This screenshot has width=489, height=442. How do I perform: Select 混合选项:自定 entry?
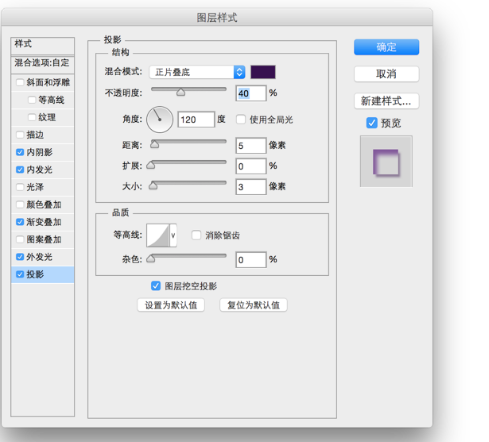click(43, 63)
